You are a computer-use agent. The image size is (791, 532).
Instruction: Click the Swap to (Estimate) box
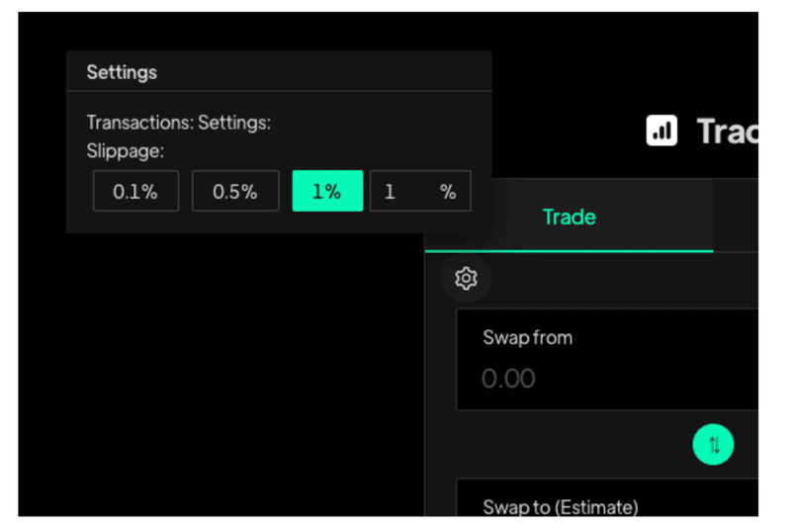tap(607, 497)
